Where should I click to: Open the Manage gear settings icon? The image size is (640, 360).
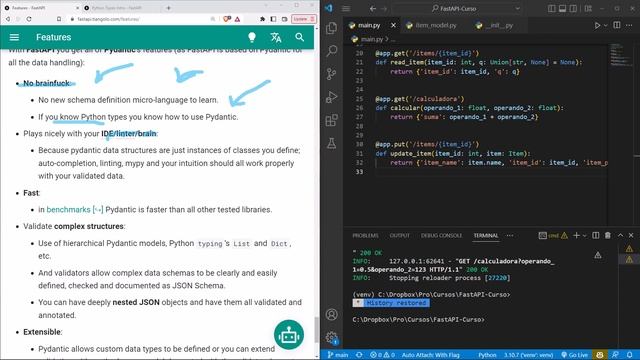pos(331,337)
